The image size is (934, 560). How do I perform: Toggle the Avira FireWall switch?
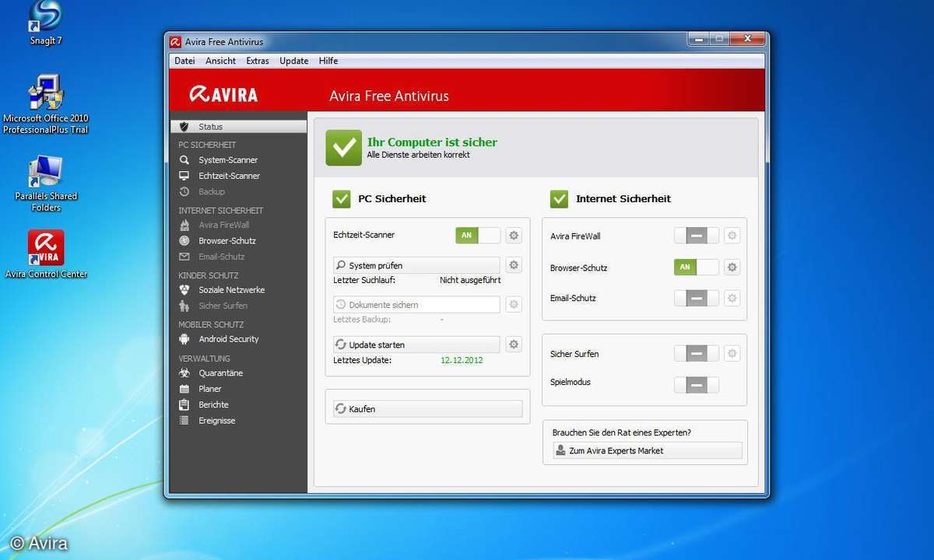coord(696,236)
